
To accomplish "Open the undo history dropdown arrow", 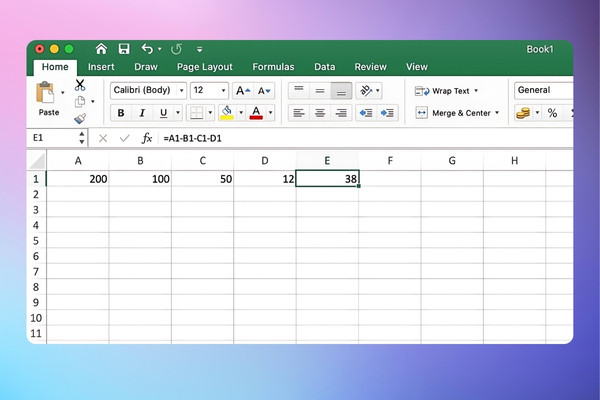I will (160, 49).
